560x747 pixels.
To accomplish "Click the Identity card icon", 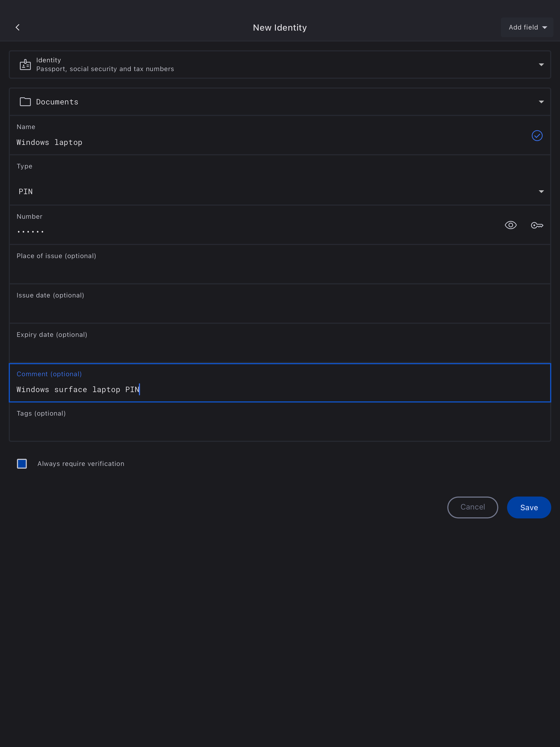I will tap(25, 65).
